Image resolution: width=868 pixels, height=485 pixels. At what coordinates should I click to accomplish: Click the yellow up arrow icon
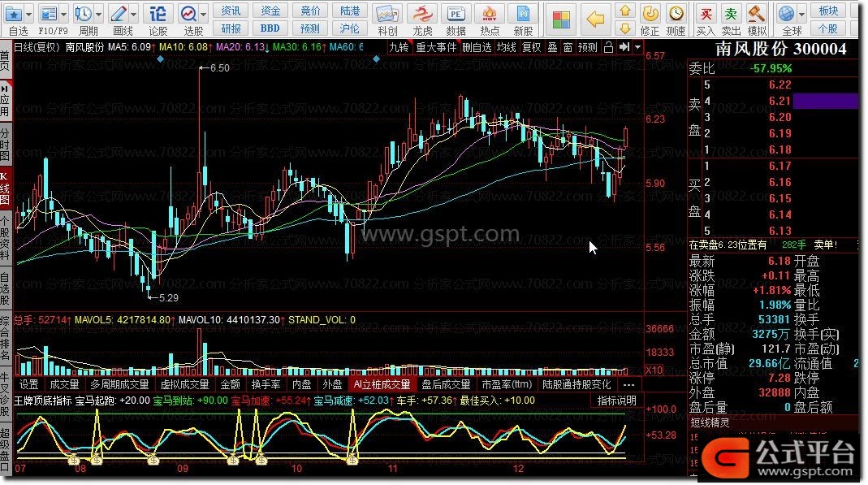(625, 11)
